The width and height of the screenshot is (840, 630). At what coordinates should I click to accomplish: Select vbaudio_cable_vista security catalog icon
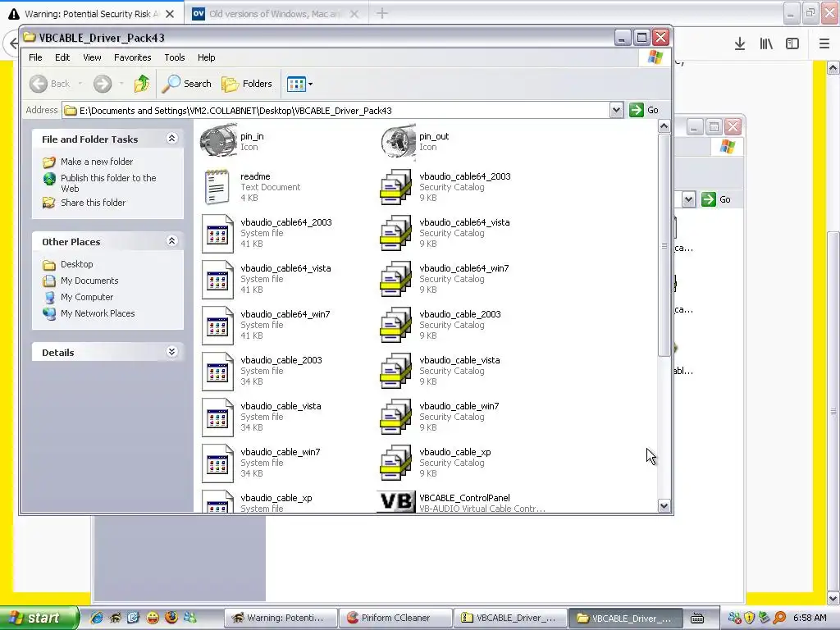(x=396, y=372)
